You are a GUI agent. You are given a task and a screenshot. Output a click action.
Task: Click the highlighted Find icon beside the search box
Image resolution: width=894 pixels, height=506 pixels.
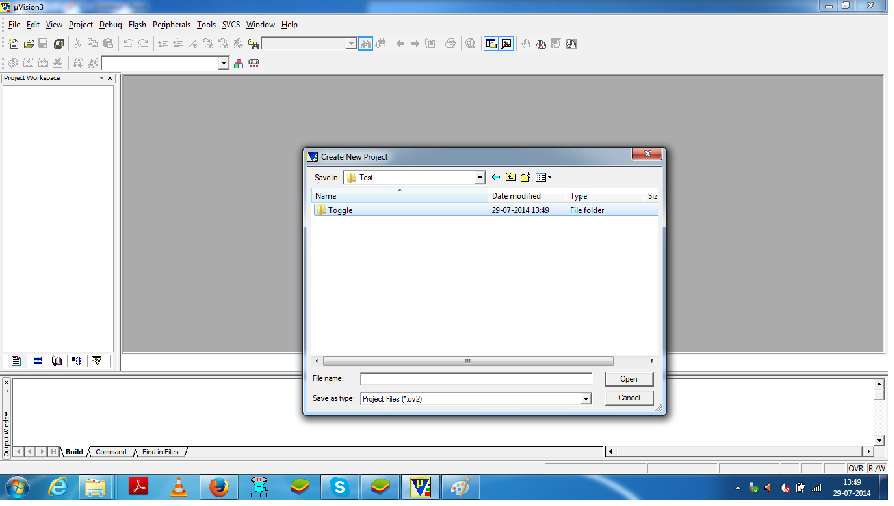click(365, 43)
